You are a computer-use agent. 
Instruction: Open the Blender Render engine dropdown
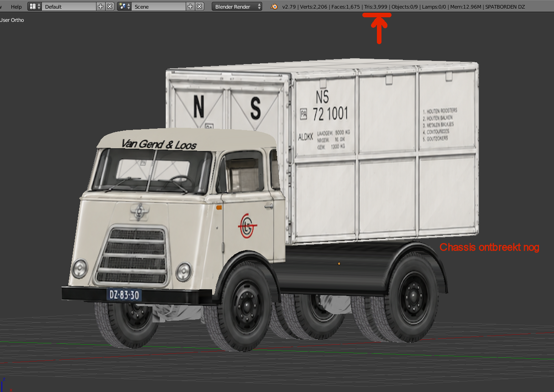pyautogui.click(x=237, y=6)
